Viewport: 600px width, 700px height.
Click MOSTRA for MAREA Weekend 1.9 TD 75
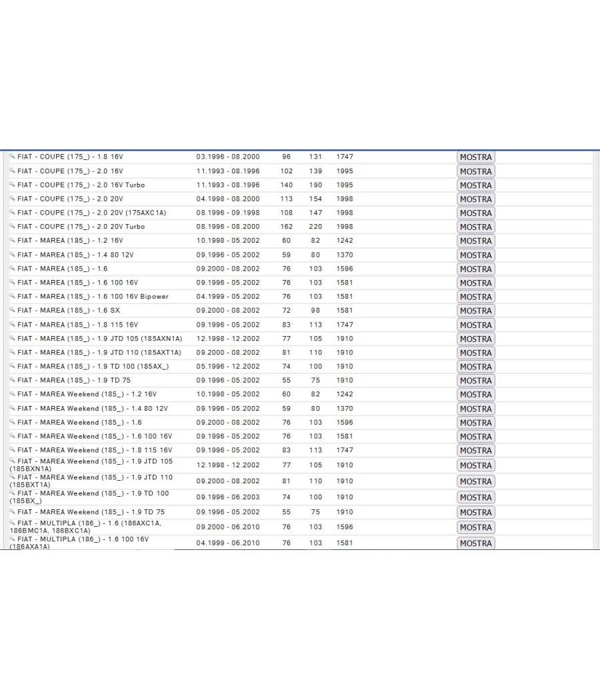[476, 513]
